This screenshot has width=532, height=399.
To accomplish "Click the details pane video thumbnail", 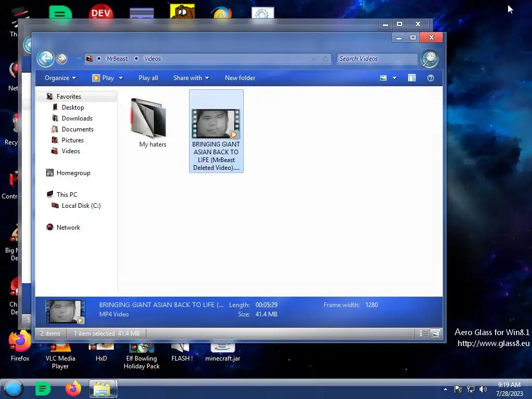I will click(x=65, y=312).
